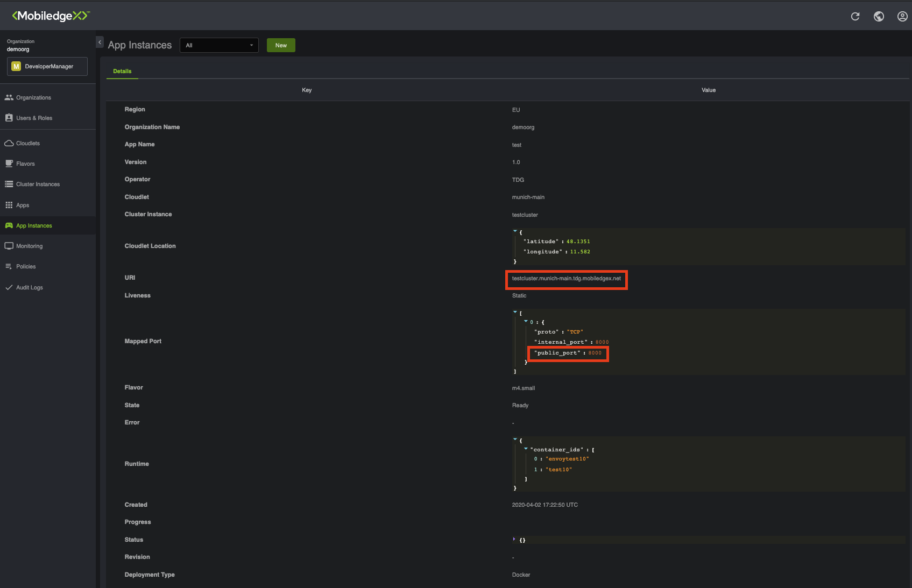The height and width of the screenshot is (588, 912).
Task: Click the Flavors icon
Action: (9, 164)
